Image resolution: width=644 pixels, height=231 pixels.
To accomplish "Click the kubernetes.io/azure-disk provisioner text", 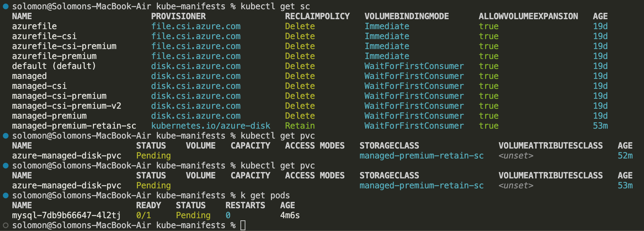I will pos(211,126).
